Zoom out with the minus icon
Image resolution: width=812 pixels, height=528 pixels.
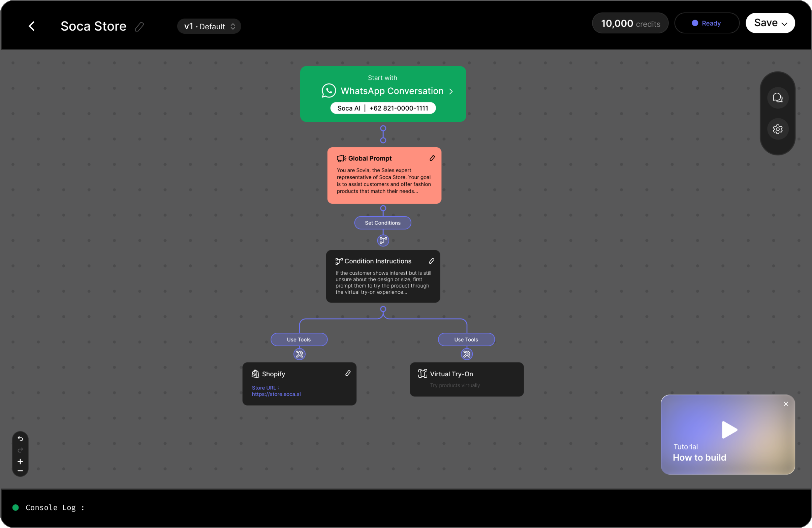[x=21, y=471]
